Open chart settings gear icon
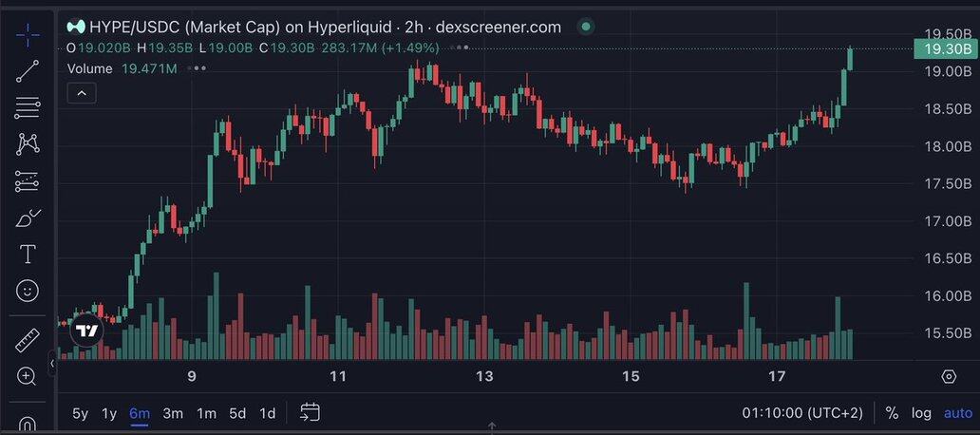The image size is (980, 435). click(949, 377)
